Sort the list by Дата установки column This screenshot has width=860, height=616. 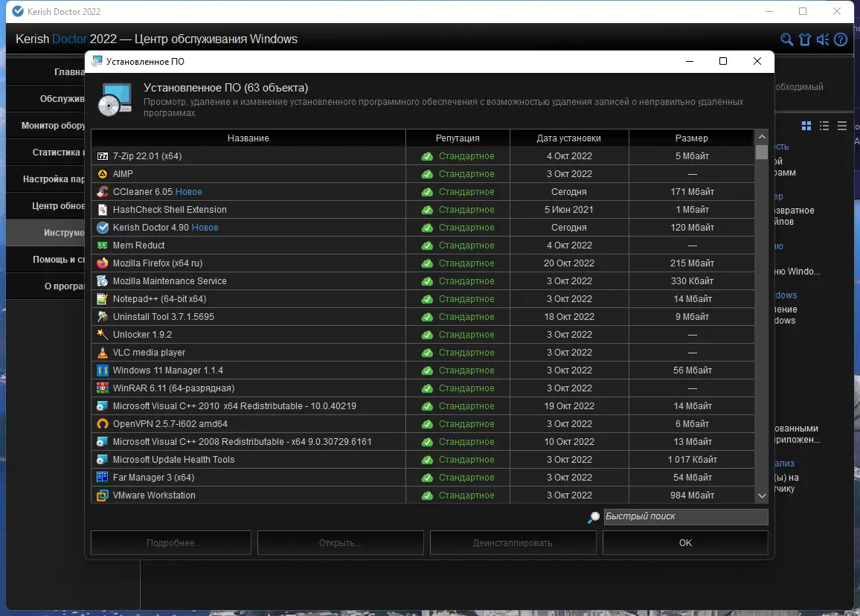click(x=569, y=138)
